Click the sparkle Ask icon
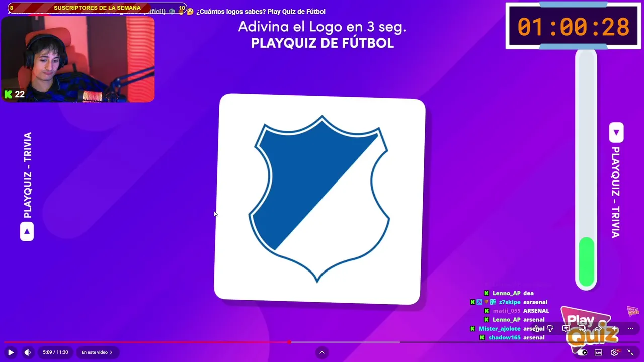The width and height of the screenshot is (644, 362). click(614, 329)
